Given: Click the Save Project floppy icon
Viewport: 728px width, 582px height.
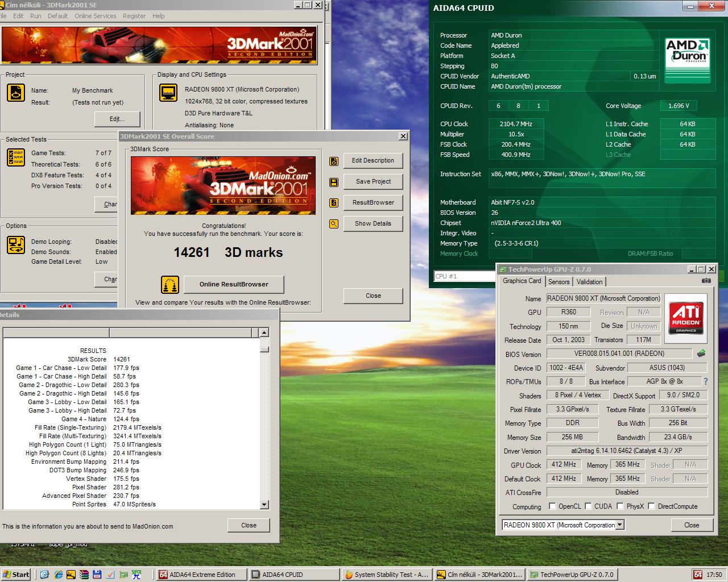Looking at the screenshot, I should click(334, 182).
